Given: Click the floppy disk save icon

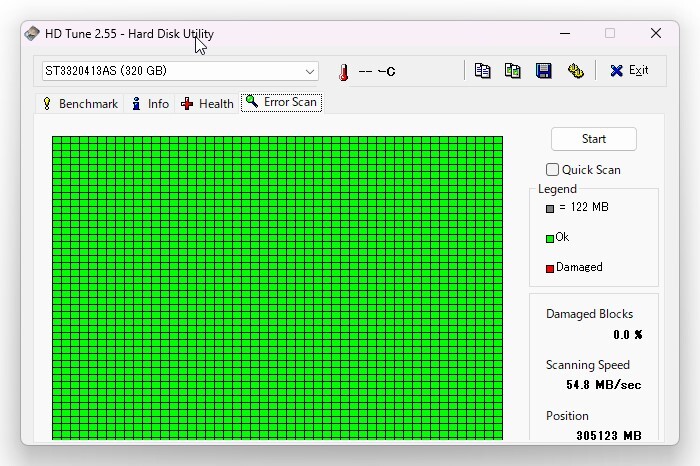Looking at the screenshot, I should coord(543,71).
